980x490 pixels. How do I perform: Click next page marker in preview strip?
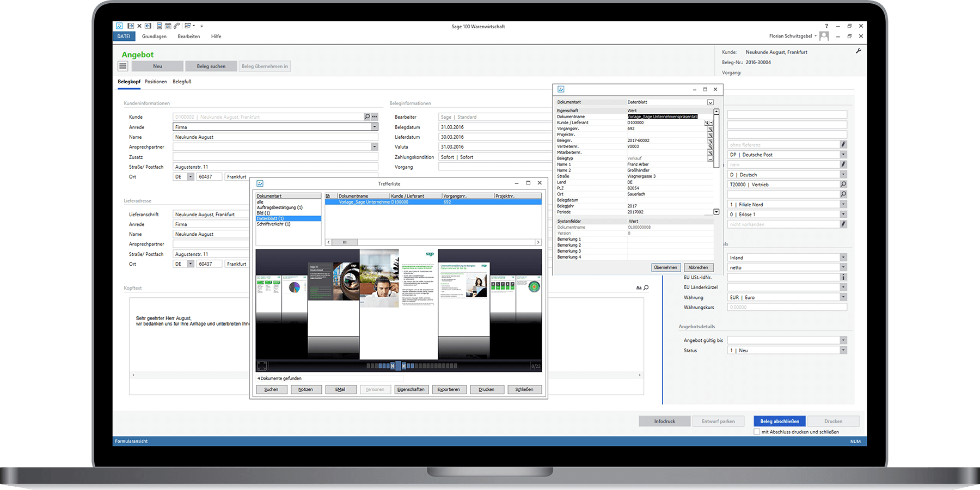tap(404, 366)
